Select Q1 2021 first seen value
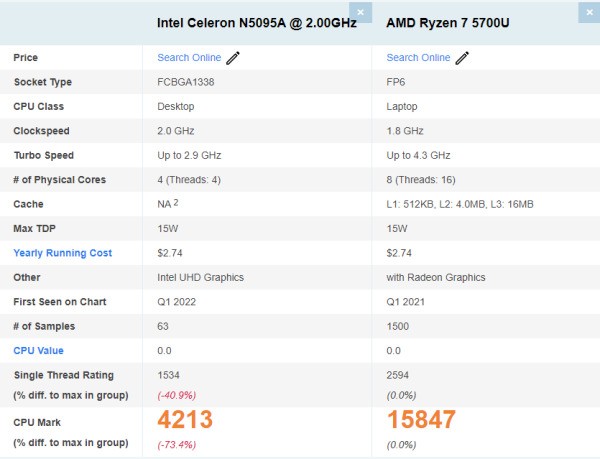The width and height of the screenshot is (600, 459). tap(406, 302)
